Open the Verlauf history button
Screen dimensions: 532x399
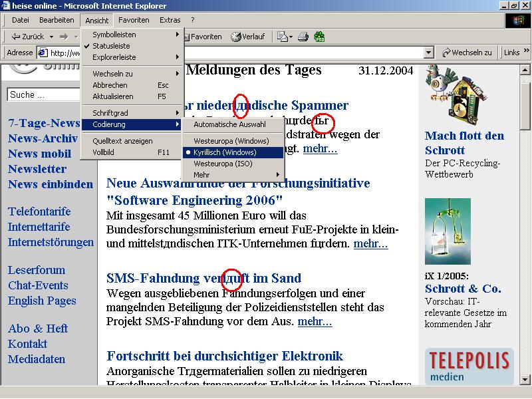coord(248,37)
